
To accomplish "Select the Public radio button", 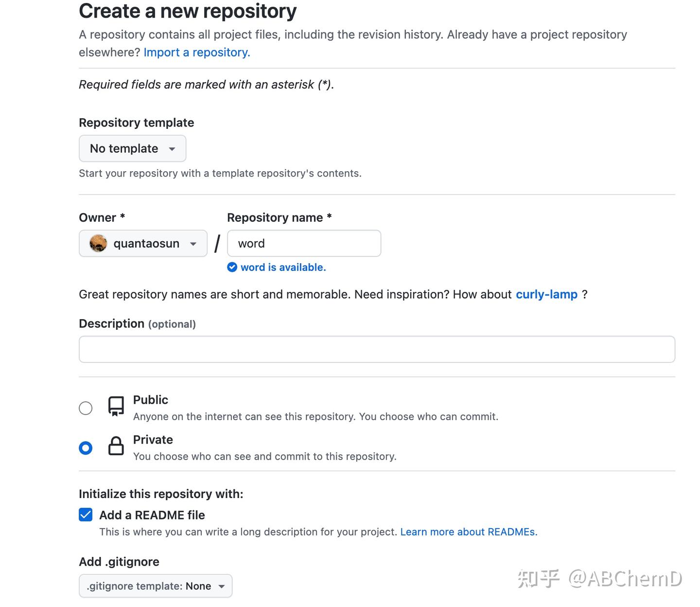I will 86,408.
